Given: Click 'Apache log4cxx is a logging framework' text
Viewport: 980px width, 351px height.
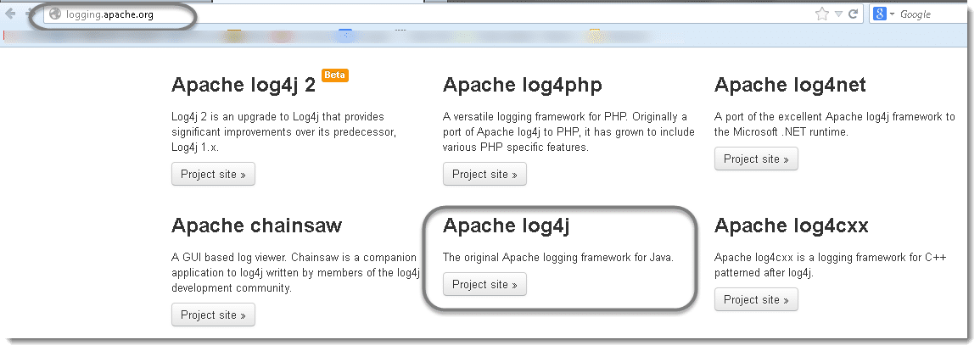Looking at the screenshot, I should 832,265.
